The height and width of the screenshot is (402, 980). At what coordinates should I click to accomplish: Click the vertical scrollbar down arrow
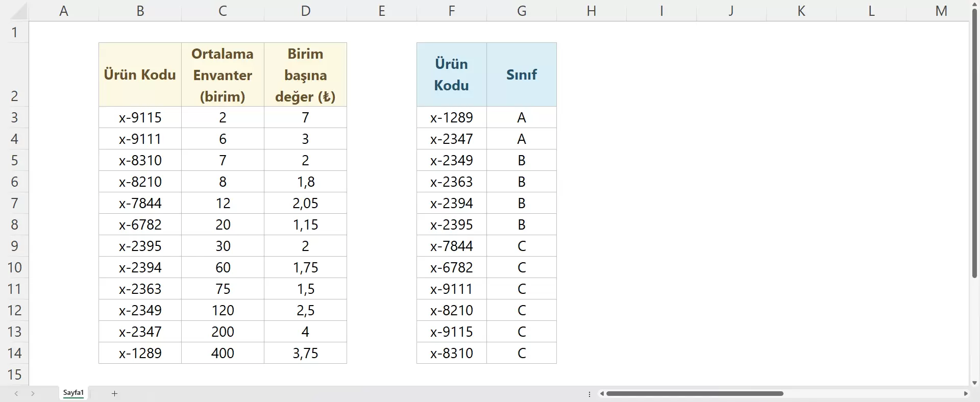pos(974,383)
